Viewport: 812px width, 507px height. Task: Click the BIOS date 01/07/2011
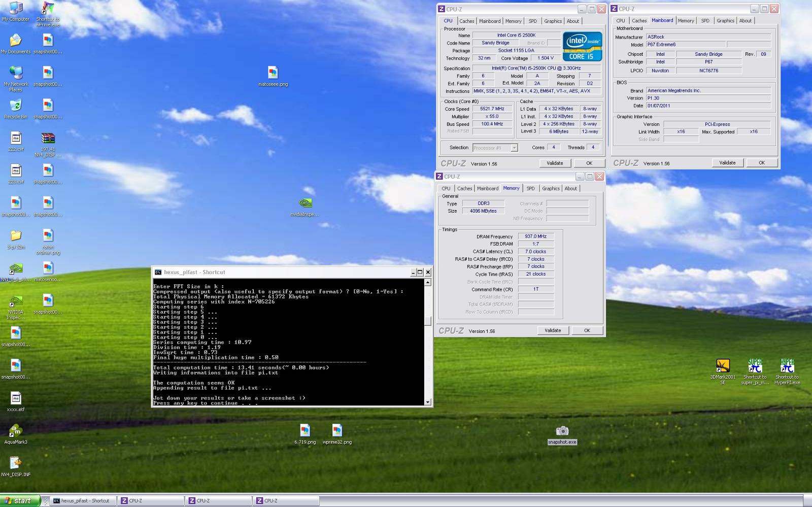(x=708, y=106)
